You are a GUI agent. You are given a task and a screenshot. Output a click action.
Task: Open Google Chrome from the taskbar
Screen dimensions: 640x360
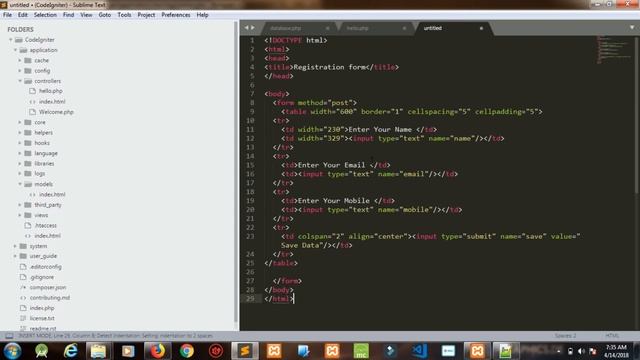pyautogui.click(x=187, y=351)
